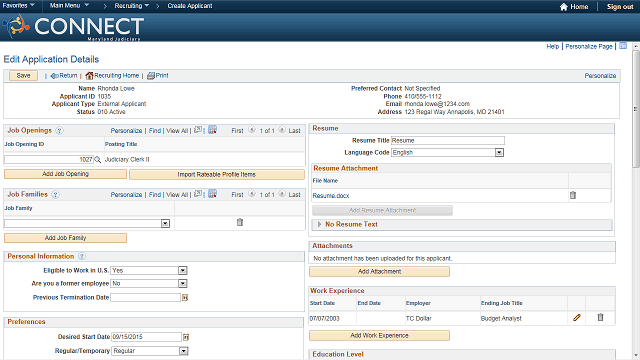The image size is (640, 360).
Task: Edit TC Dollar work experience entry
Action: pyautogui.click(x=576, y=317)
